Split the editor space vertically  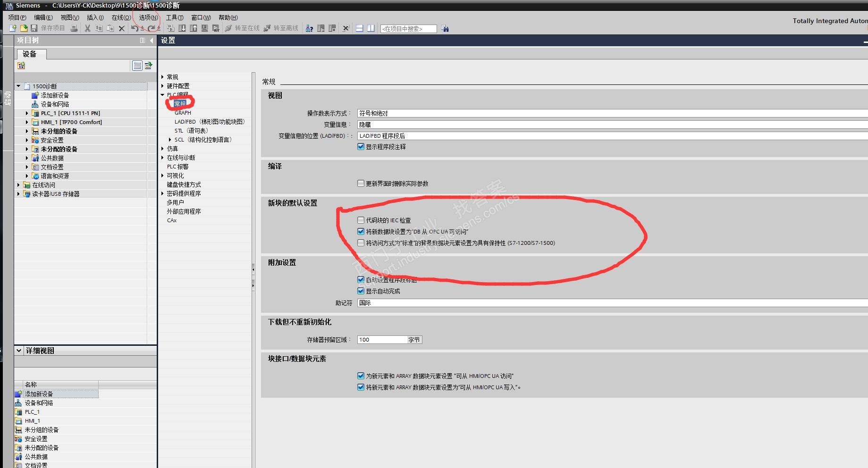click(x=371, y=28)
